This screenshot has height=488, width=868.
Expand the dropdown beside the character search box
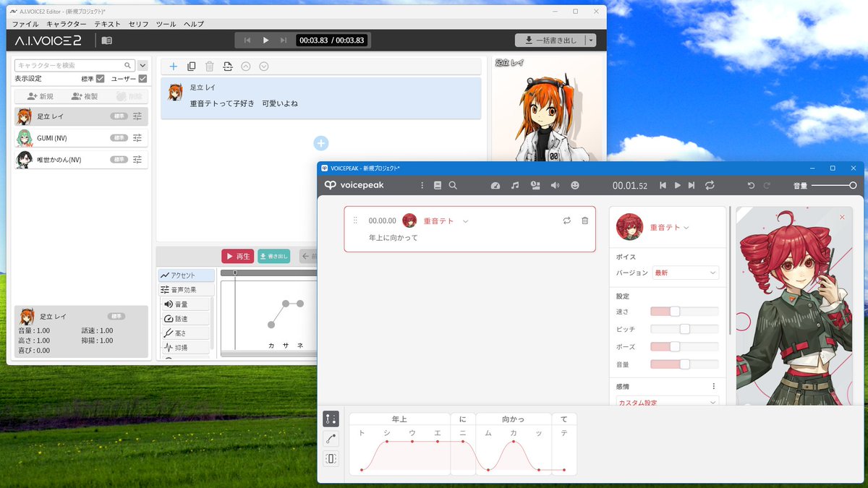(142, 65)
